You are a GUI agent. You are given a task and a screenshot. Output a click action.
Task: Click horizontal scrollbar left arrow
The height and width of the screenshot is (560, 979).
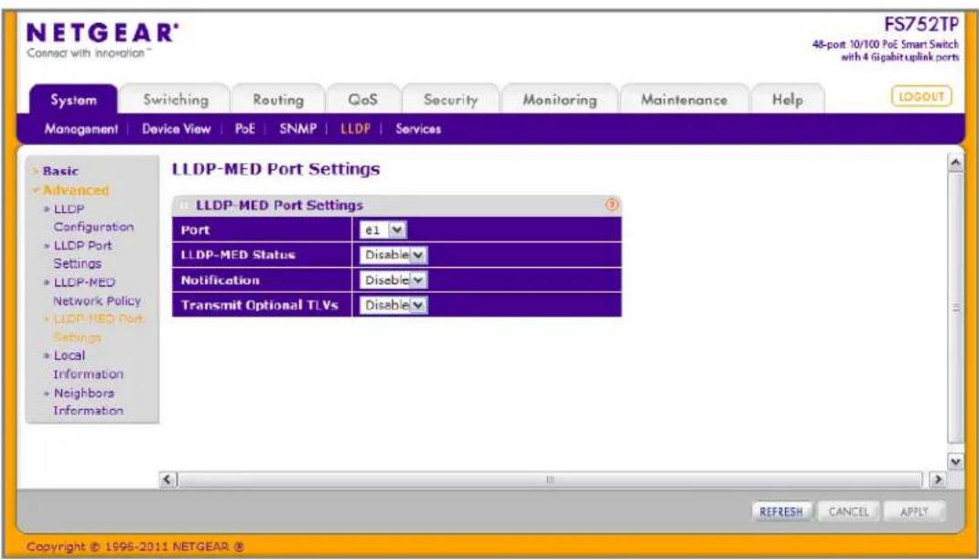click(167, 479)
